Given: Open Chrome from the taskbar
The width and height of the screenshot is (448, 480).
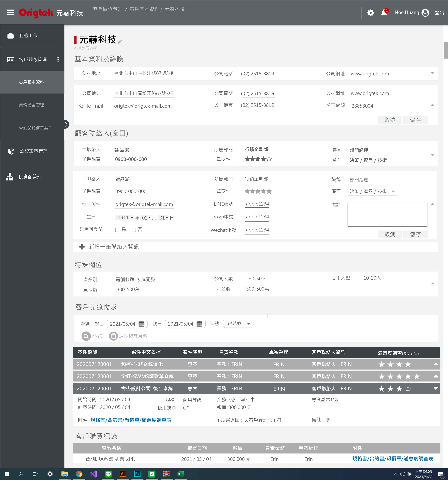Looking at the screenshot, I should [79, 474].
